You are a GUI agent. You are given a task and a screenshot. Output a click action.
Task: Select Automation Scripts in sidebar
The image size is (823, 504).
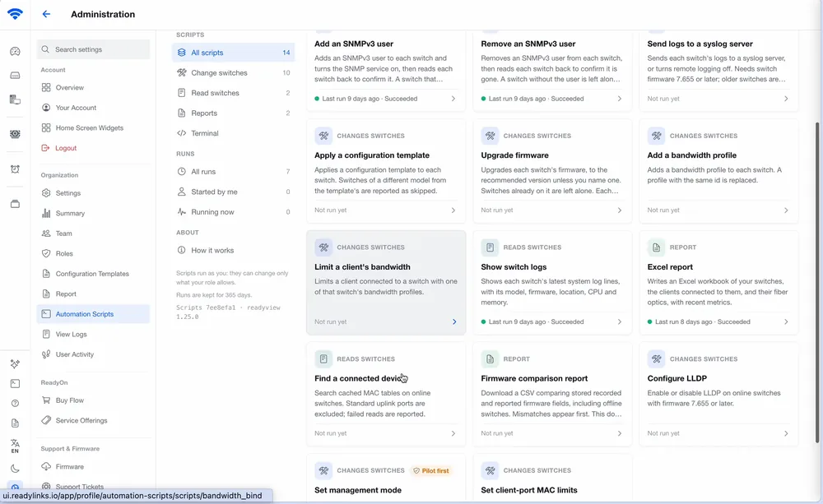(94, 314)
